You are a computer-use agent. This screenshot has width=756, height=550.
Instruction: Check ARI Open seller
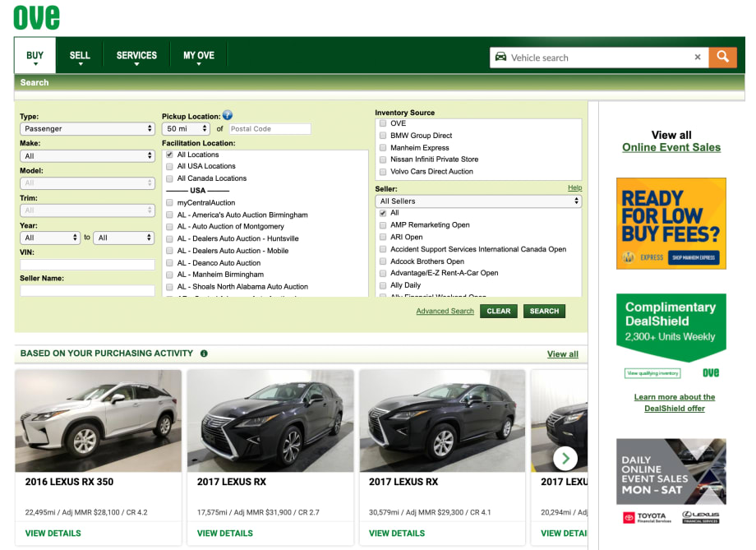point(383,238)
